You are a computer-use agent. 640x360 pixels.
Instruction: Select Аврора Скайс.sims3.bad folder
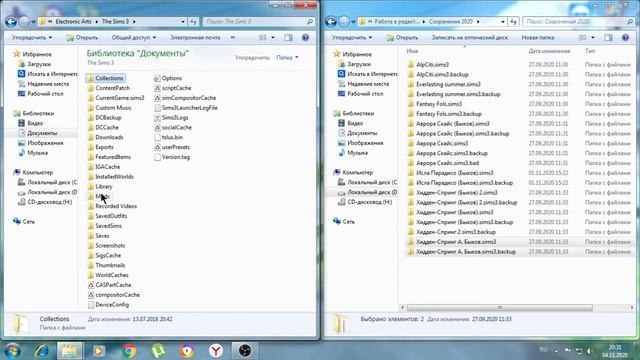tap(443, 163)
